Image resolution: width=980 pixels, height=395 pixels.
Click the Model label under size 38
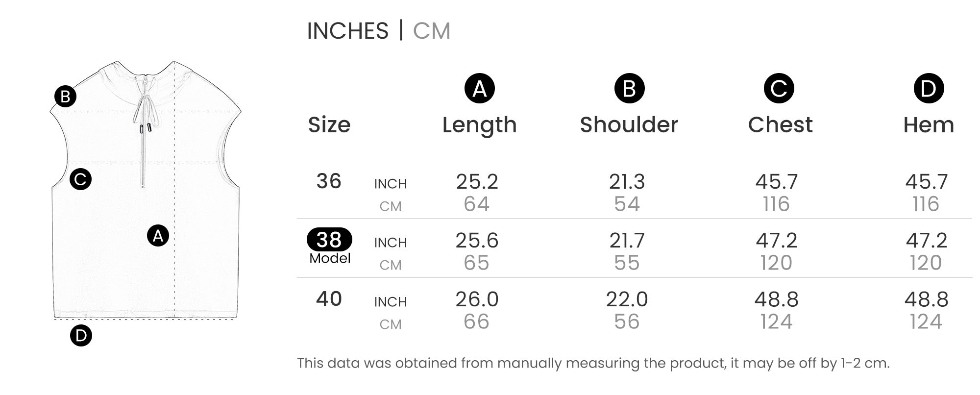pos(330,258)
